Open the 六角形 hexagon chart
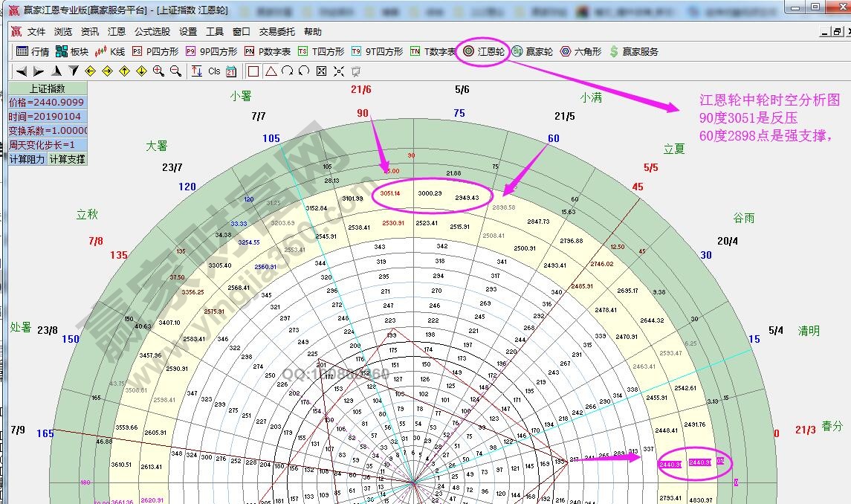This screenshot has height=504, width=851. 580,52
